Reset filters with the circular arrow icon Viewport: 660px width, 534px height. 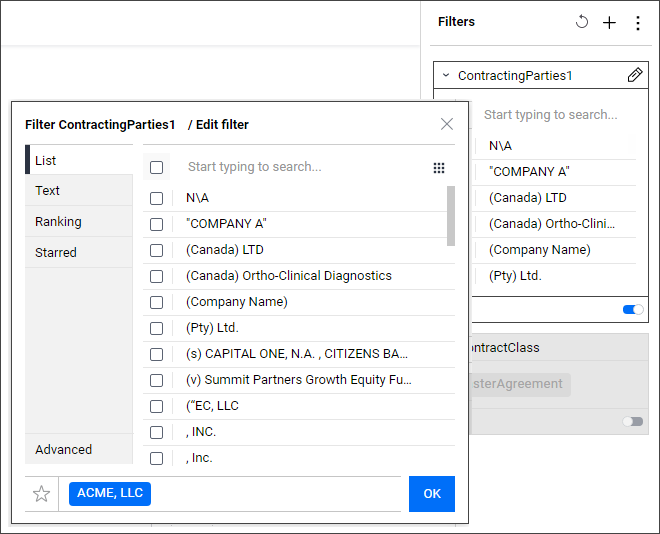point(582,21)
